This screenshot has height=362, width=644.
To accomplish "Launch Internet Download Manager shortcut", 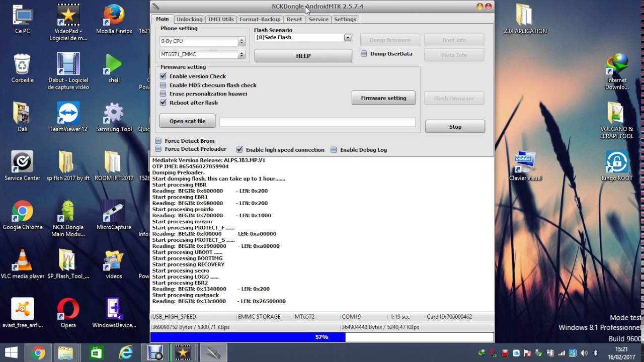I will click(617, 71).
